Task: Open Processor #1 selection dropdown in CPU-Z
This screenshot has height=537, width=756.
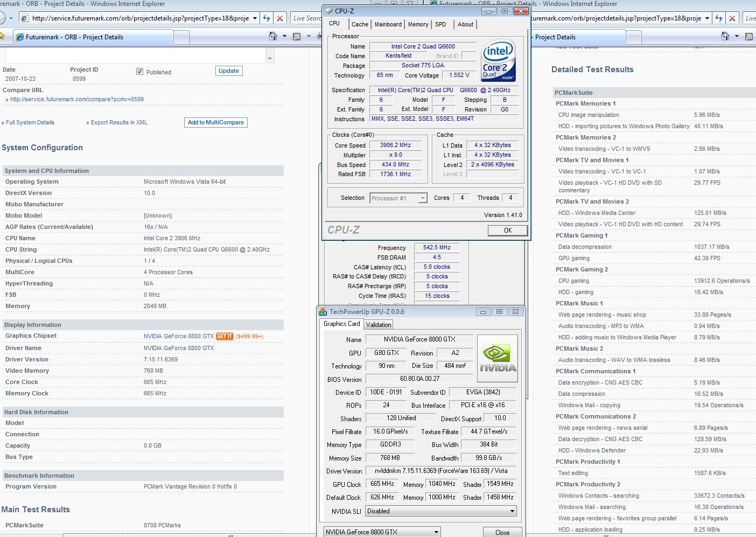Action: (423, 198)
